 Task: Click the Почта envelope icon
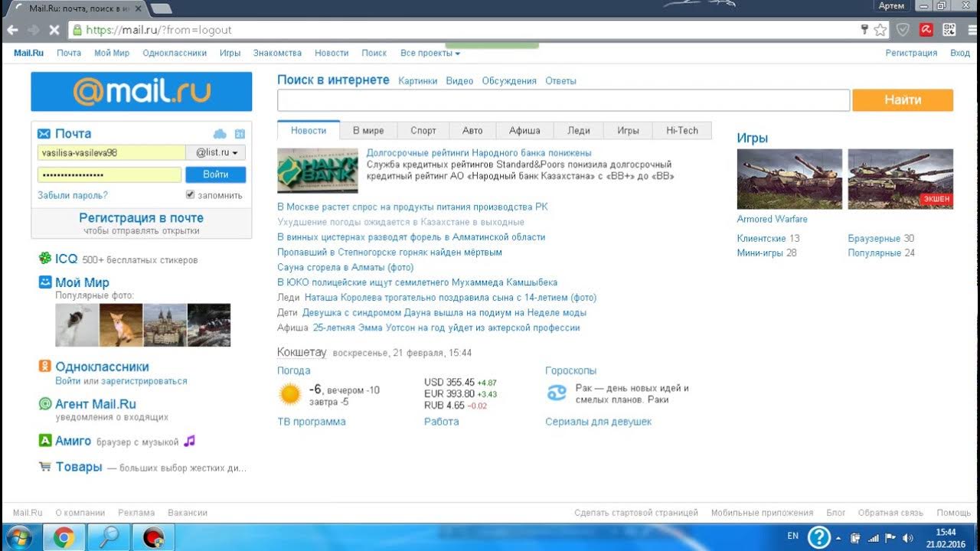pyautogui.click(x=44, y=133)
